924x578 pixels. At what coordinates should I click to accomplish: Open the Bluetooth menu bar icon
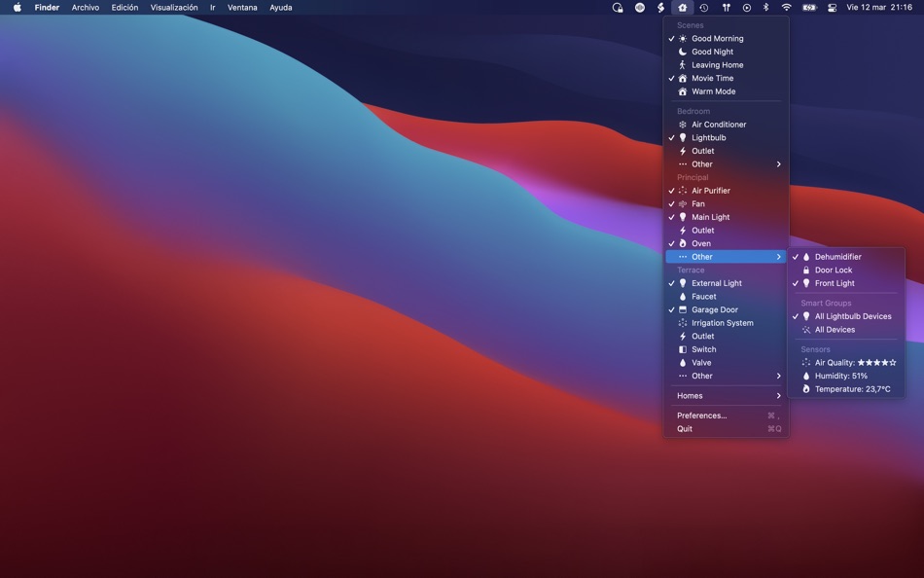766,8
